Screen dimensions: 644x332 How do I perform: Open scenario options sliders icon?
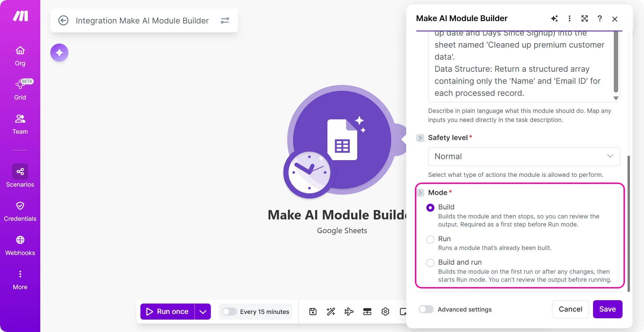point(225,20)
